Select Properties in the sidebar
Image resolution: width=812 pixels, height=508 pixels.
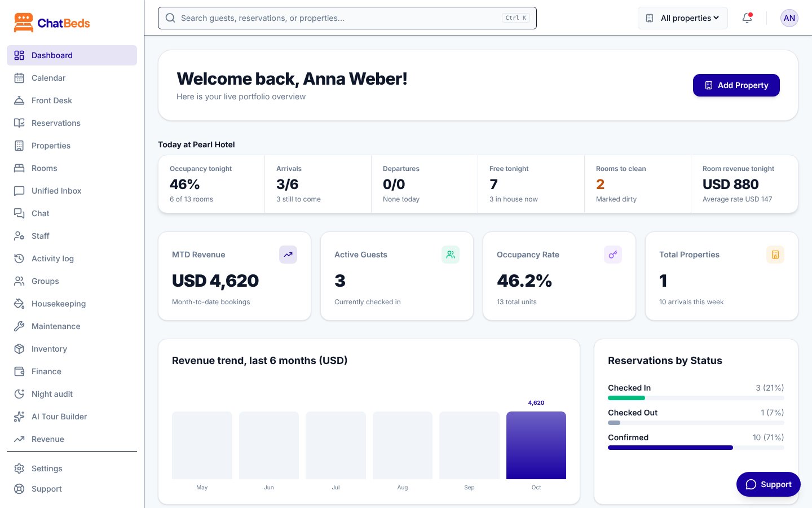pos(72,146)
